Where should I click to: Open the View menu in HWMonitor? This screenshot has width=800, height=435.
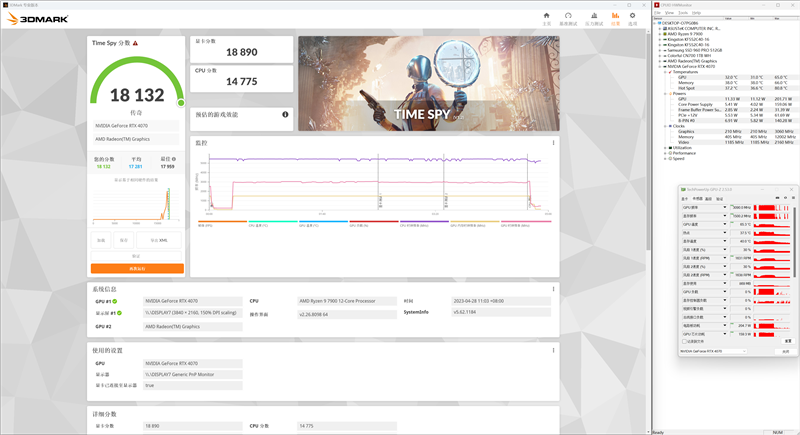669,13
